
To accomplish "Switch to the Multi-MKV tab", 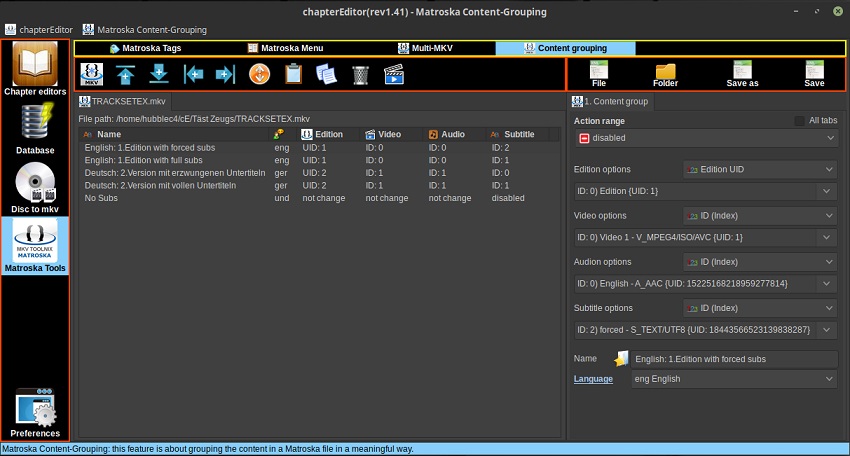I will coord(426,48).
